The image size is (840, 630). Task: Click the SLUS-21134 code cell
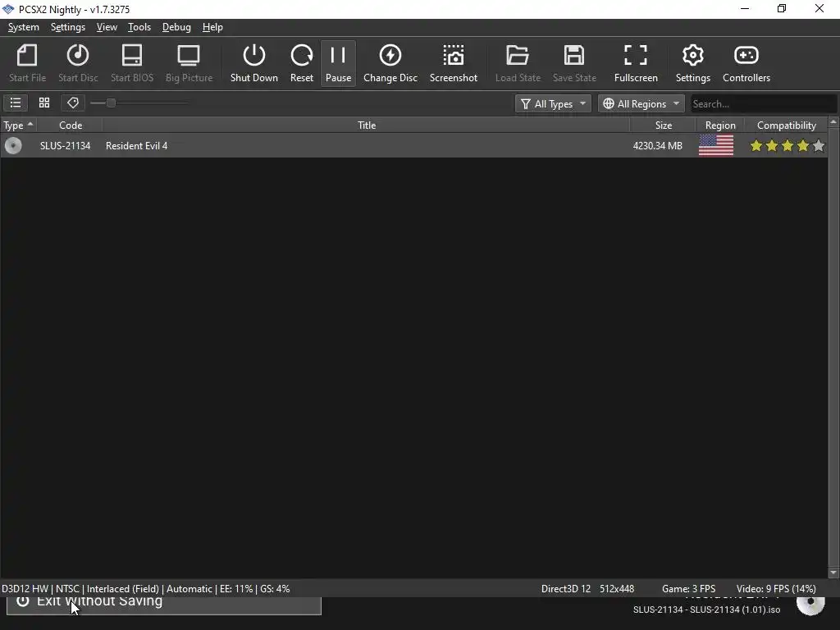click(x=66, y=146)
